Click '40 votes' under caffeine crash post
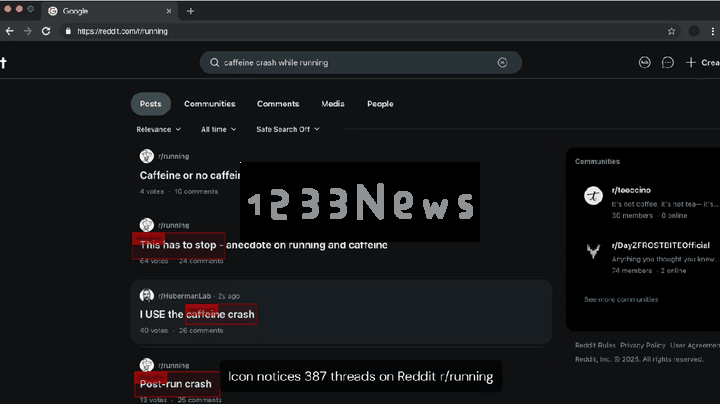720x404 pixels. [x=154, y=331]
